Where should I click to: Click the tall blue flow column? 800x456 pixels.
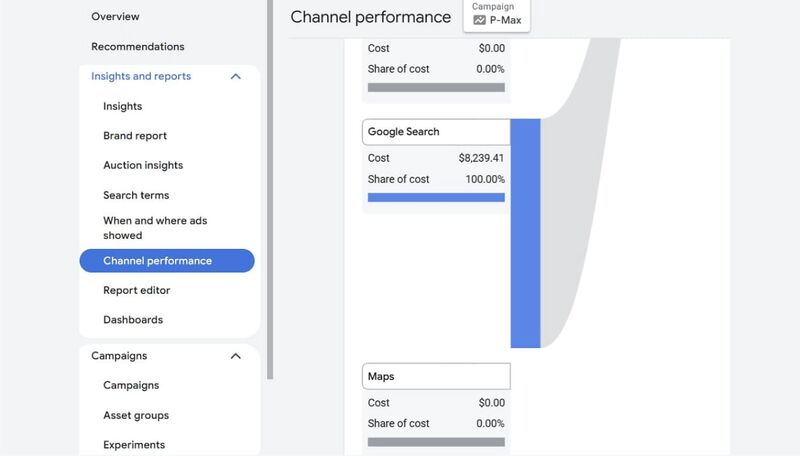(x=526, y=233)
